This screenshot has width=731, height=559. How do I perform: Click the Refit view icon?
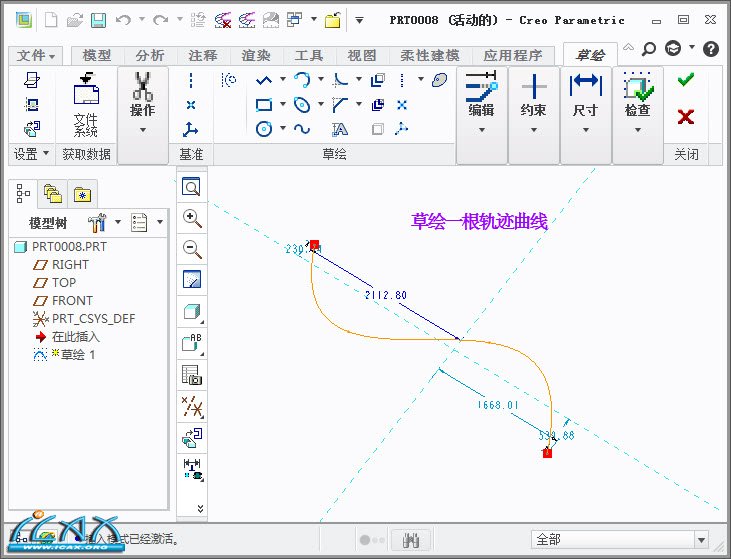tap(192, 187)
